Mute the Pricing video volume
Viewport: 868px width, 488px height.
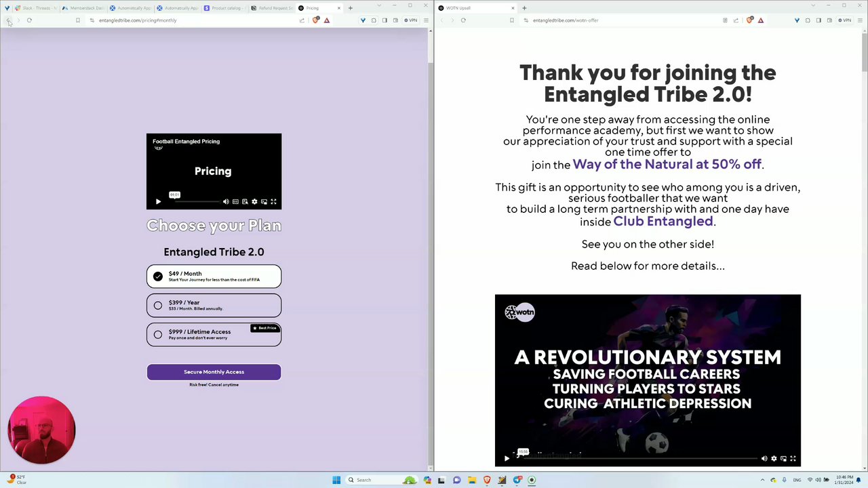click(x=226, y=201)
